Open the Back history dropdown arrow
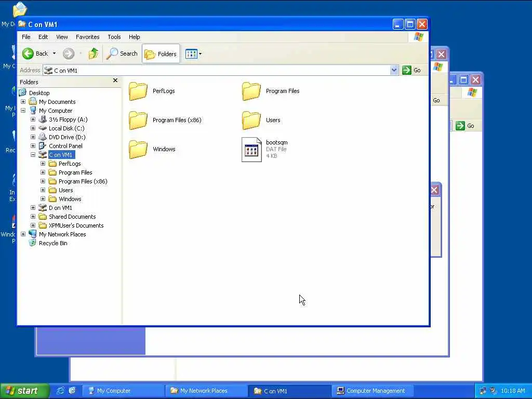This screenshot has height=399, width=532. point(54,54)
